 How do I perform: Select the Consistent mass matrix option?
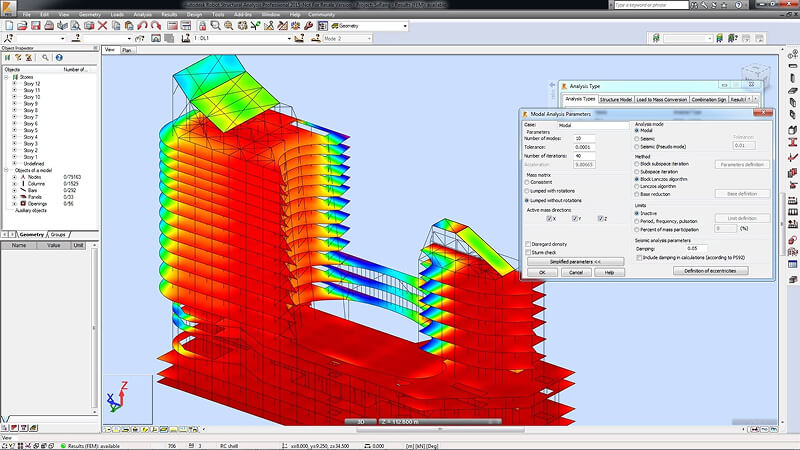pos(527,182)
